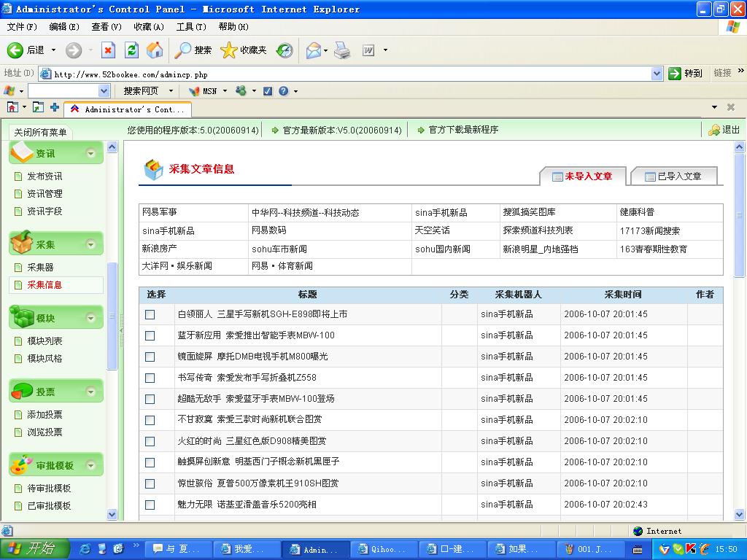Screen dimensions: 747x560
Task: Open Favorites (收藏夹) star icon
Action: coord(228,50)
